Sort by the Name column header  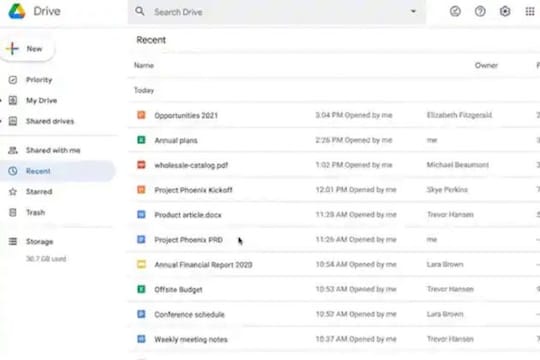tap(144, 65)
